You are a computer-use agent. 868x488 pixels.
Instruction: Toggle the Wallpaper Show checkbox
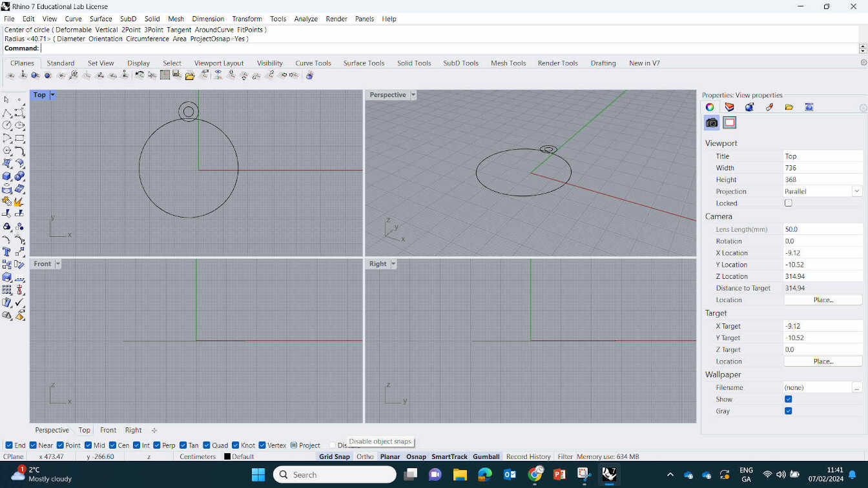pyautogui.click(x=788, y=399)
